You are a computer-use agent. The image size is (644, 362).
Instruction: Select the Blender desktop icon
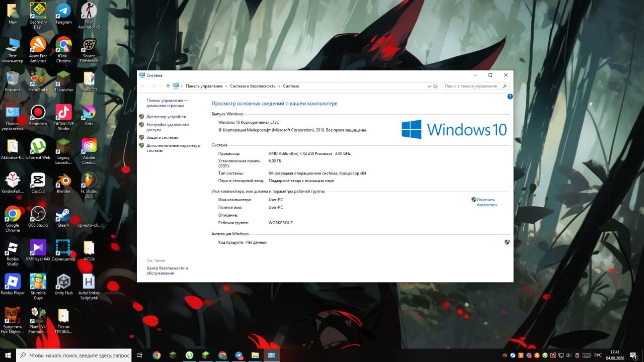pyautogui.click(x=63, y=183)
